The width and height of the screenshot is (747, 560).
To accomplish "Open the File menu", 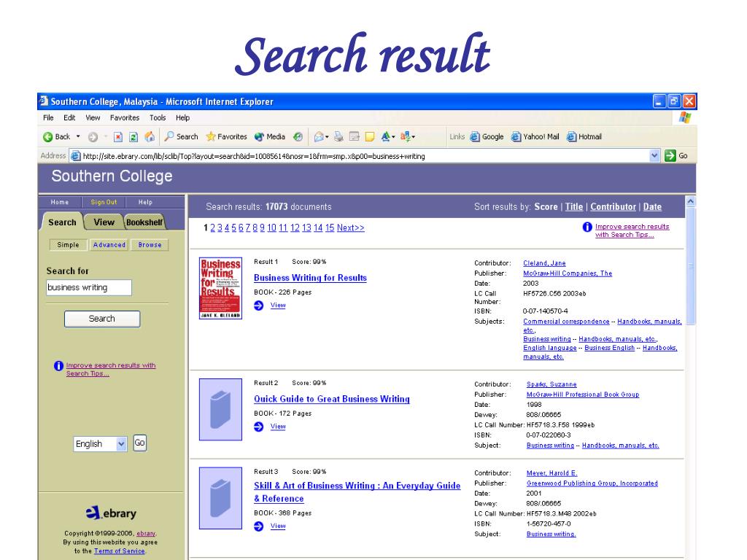I will [48, 117].
